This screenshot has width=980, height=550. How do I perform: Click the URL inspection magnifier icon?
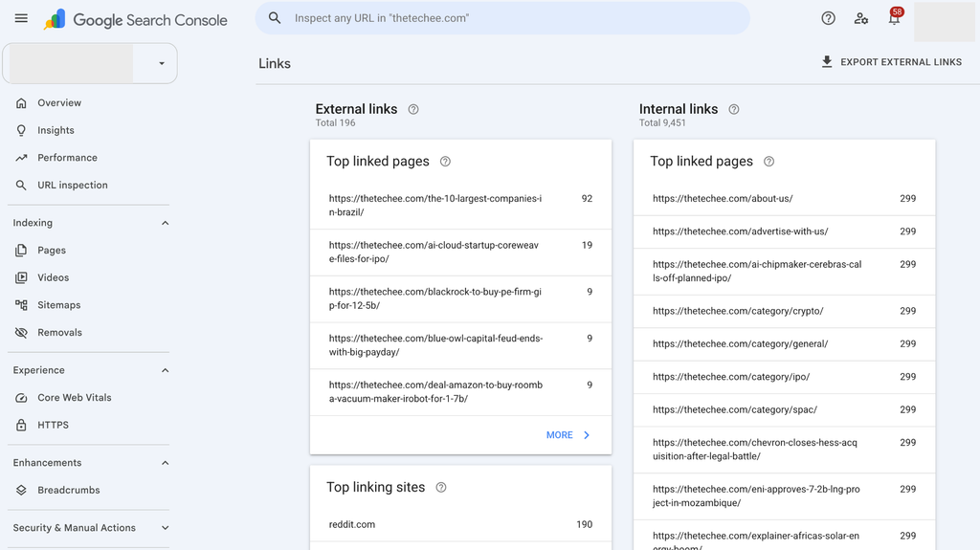point(21,185)
